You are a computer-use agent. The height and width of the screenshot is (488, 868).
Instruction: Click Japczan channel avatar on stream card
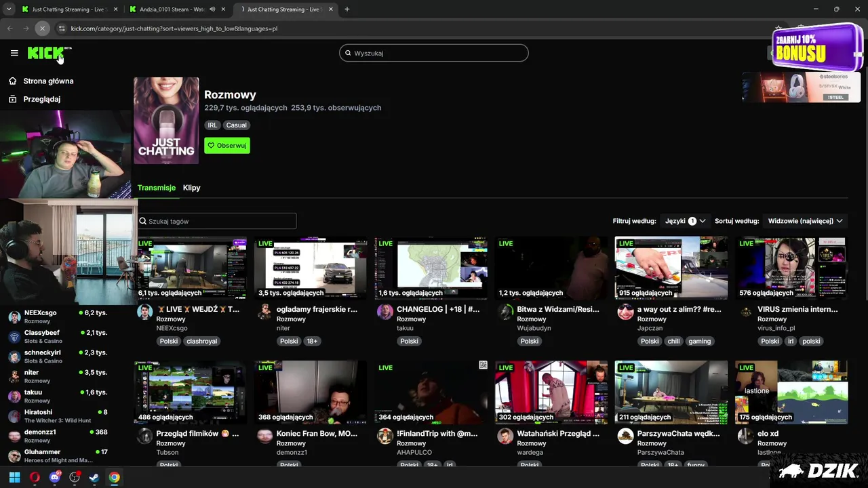click(625, 312)
